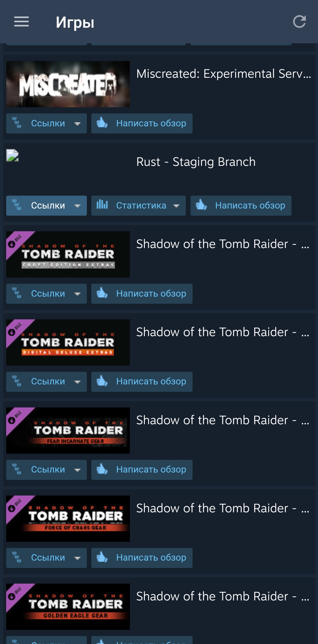Viewport: 318px width, 644px height.
Task: Open the hamburger navigation menu
Action: click(x=21, y=22)
